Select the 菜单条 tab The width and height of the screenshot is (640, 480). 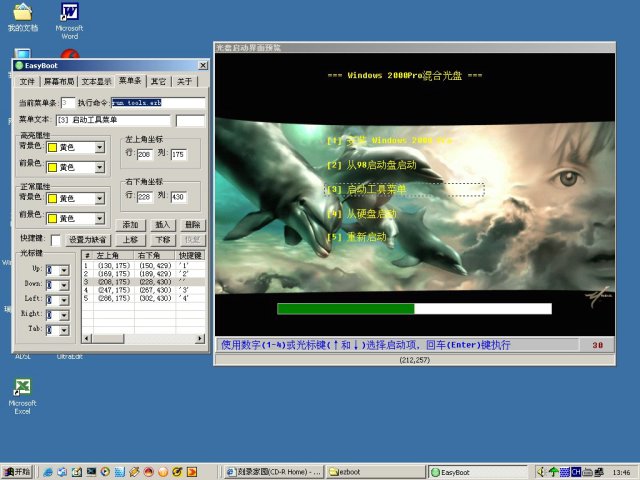pos(130,80)
